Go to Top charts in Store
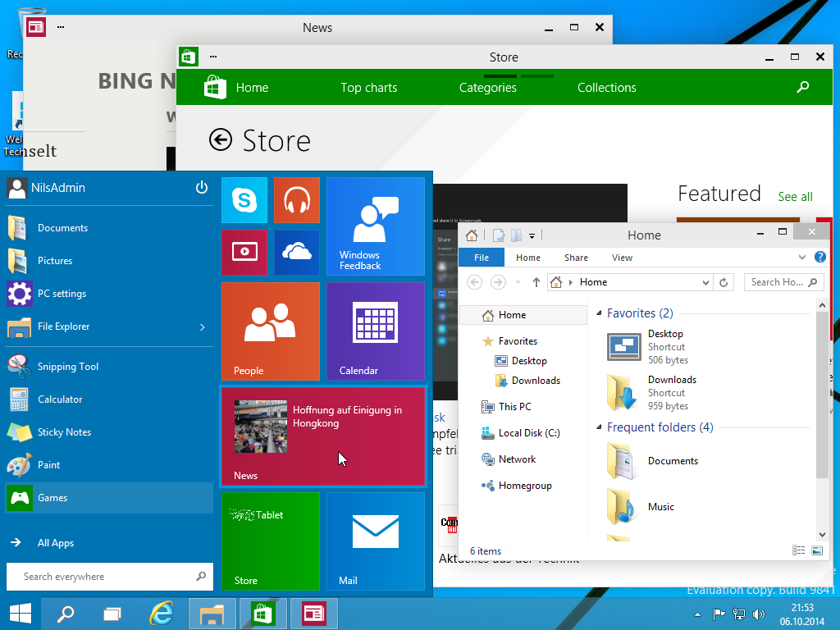Image resolution: width=840 pixels, height=630 pixels. (369, 87)
